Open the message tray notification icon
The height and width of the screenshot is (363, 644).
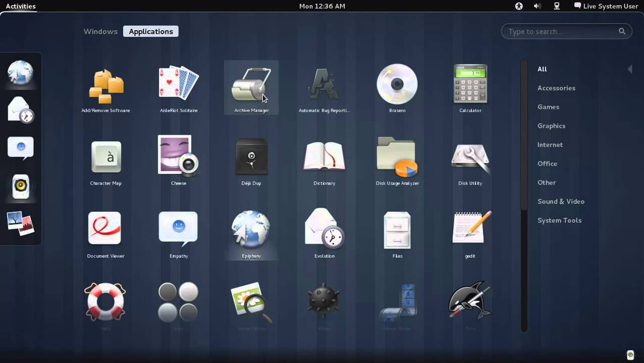click(630, 355)
